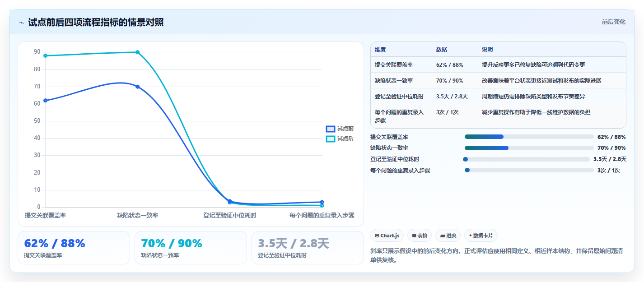Click table cell 登记至验证中位耗时
This screenshot has height=282, width=644.
click(399, 97)
